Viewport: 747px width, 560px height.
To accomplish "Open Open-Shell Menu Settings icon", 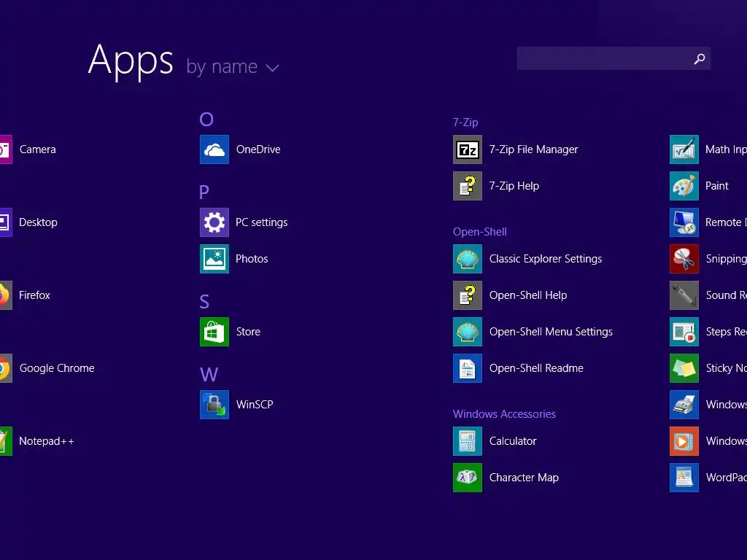I will coord(468,332).
